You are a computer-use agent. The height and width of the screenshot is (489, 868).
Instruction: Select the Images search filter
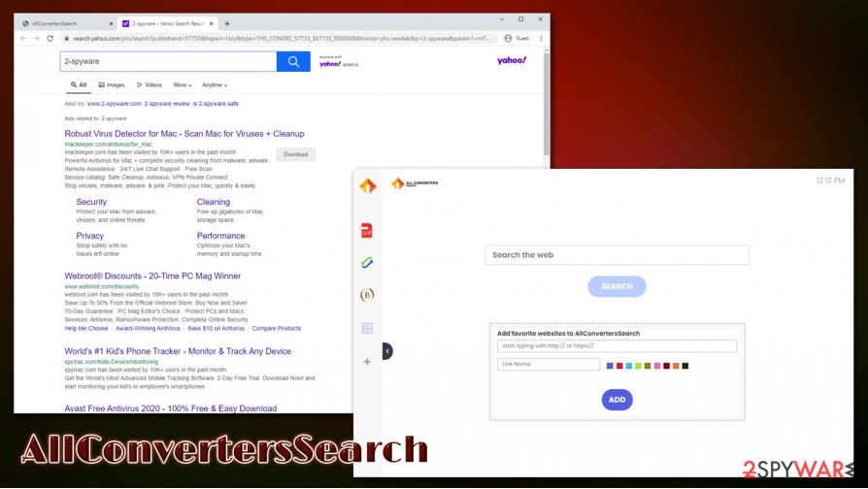pos(112,85)
